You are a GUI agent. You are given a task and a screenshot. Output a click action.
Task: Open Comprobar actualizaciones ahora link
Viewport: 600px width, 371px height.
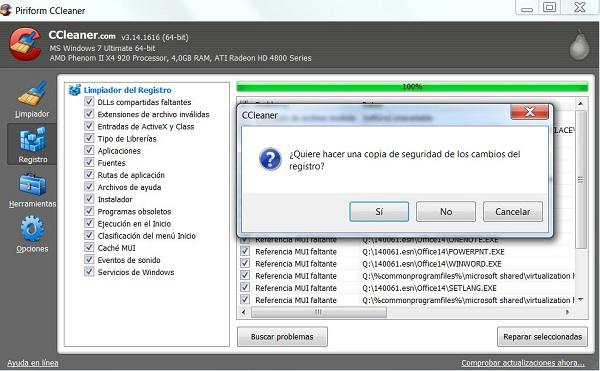coord(523,363)
